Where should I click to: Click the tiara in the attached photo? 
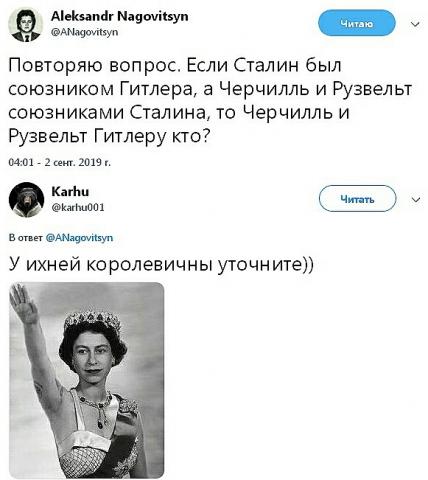pyautogui.click(x=92, y=320)
